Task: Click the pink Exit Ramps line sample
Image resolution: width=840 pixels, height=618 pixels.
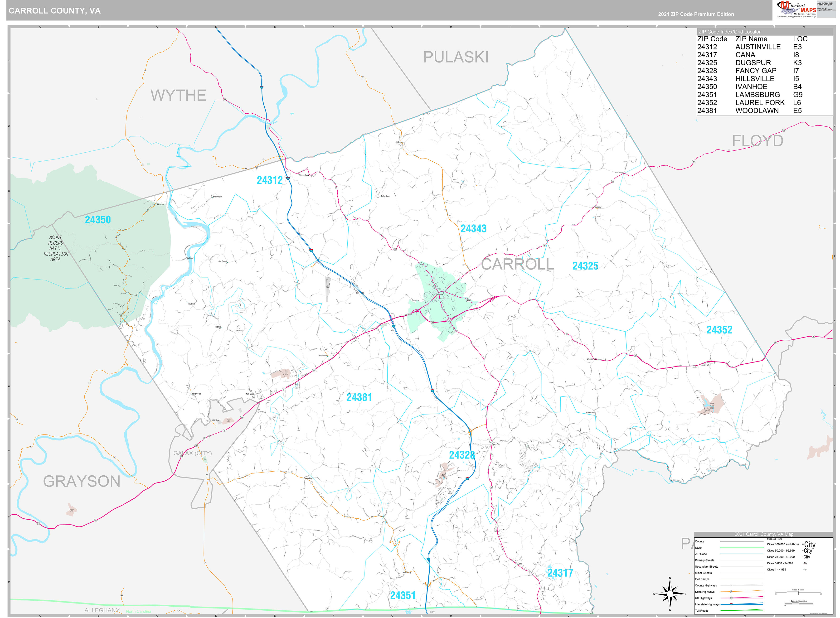Action: [x=742, y=579]
